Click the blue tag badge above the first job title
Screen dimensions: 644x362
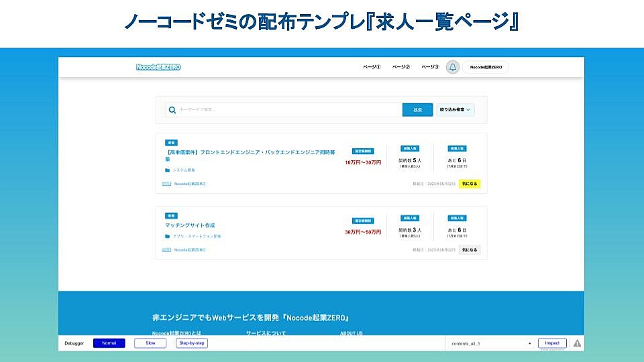tap(171, 143)
